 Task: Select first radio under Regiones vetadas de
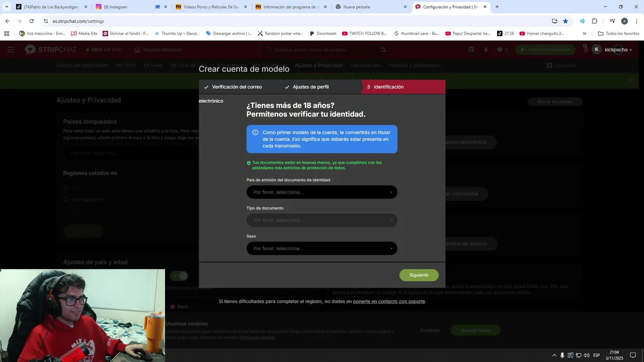click(66, 188)
